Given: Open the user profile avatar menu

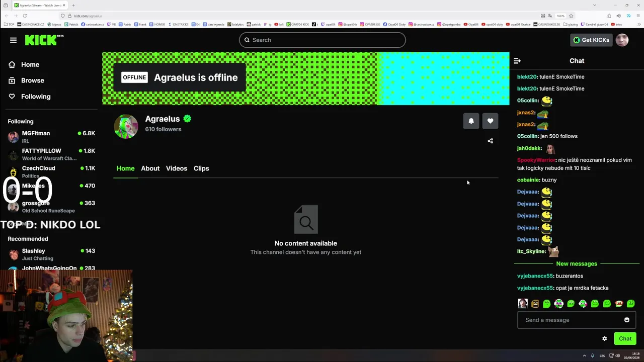Looking at the screenshot, I should coord(622,40).
